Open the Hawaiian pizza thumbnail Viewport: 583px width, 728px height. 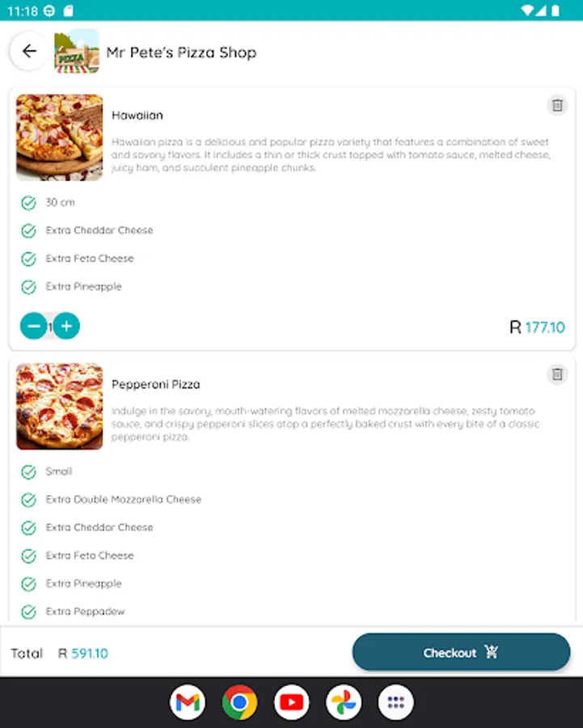[59, 138]
